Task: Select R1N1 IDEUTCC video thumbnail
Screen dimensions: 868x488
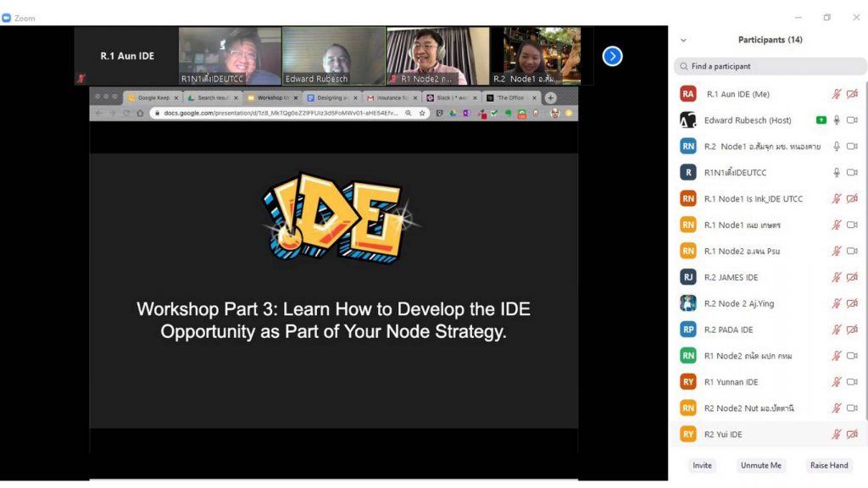Action: [230, 56]
